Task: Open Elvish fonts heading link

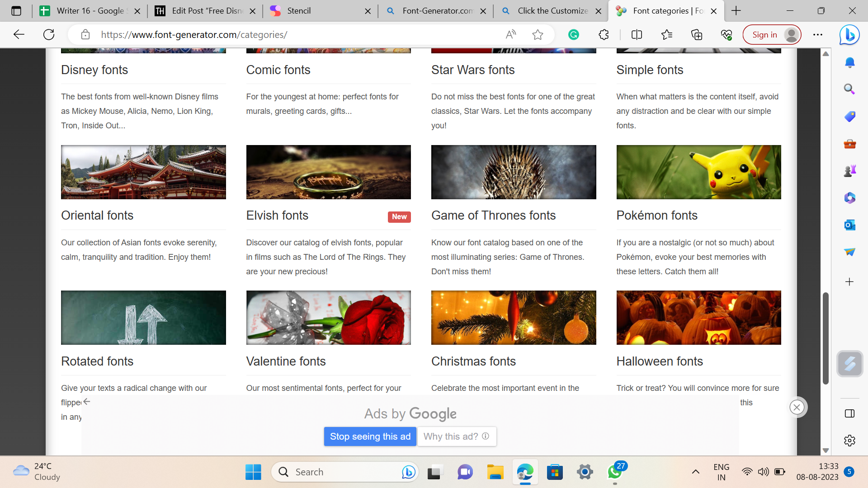Action: [277, 216]
